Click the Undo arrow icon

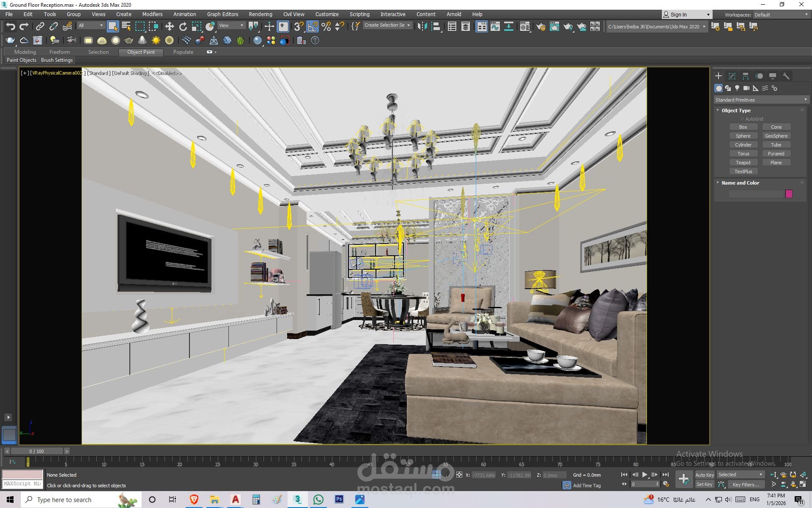[x=10, y=27]
